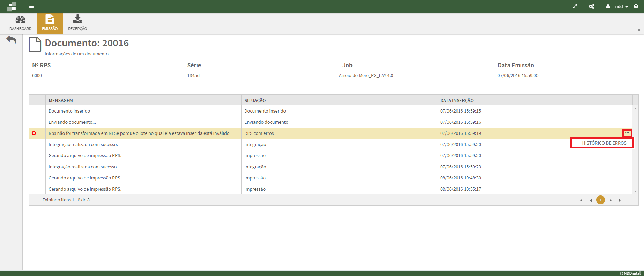
Task: Select Histórico de Erros menu option
Action: (604, 143)
